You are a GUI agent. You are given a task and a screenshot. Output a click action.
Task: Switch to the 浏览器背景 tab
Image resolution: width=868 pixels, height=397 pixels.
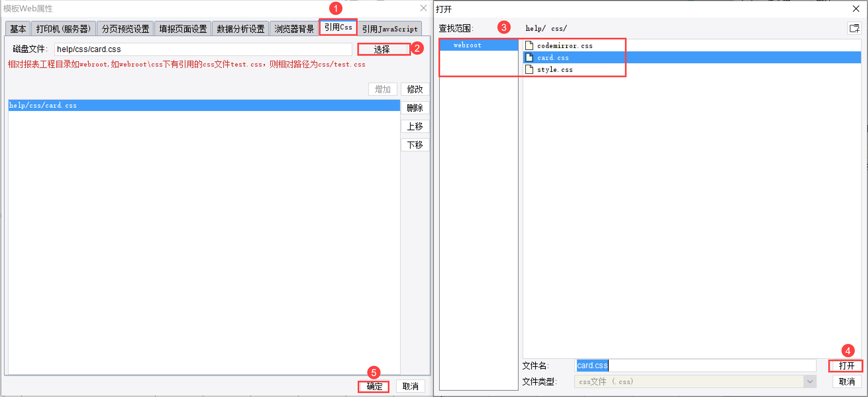tap(294, 29)
